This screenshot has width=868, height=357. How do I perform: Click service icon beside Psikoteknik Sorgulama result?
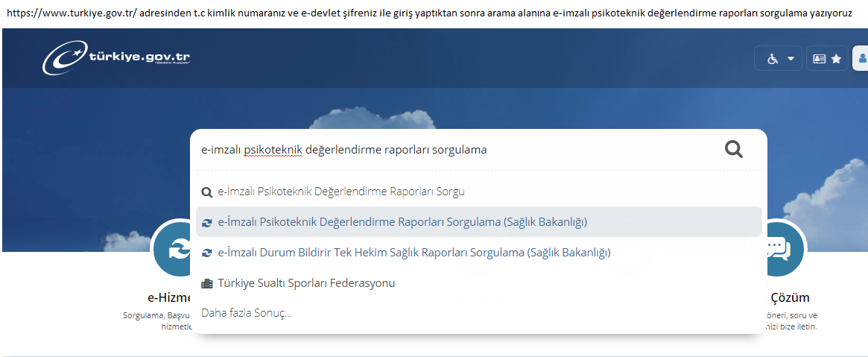click(207, 223)
